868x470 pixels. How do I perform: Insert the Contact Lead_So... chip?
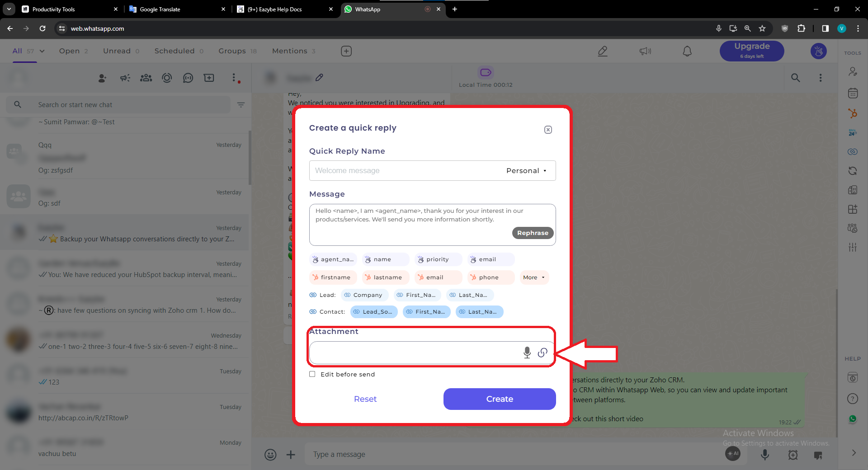tap(374, 312)
